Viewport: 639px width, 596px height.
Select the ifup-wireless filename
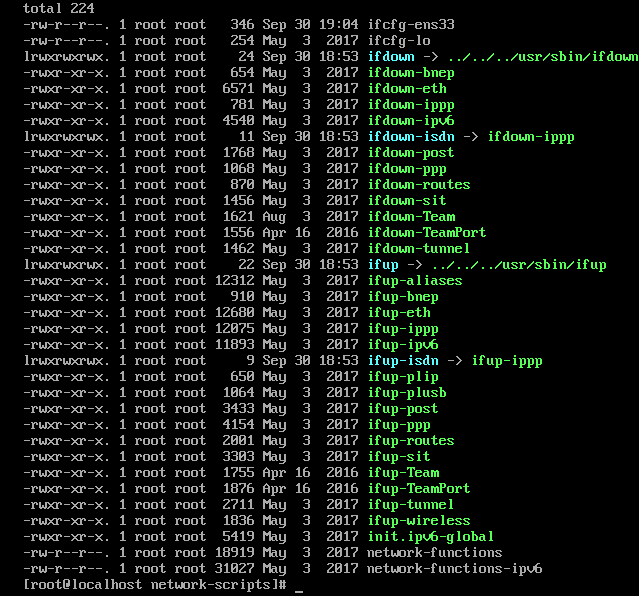(x=419, y=521)
